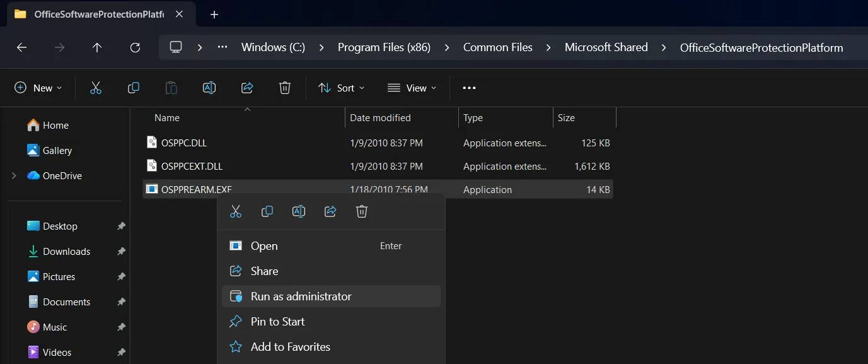Go to Common Files in the breadcrumb
Screen dimensions: 868x364
click(x=498, y=47)
